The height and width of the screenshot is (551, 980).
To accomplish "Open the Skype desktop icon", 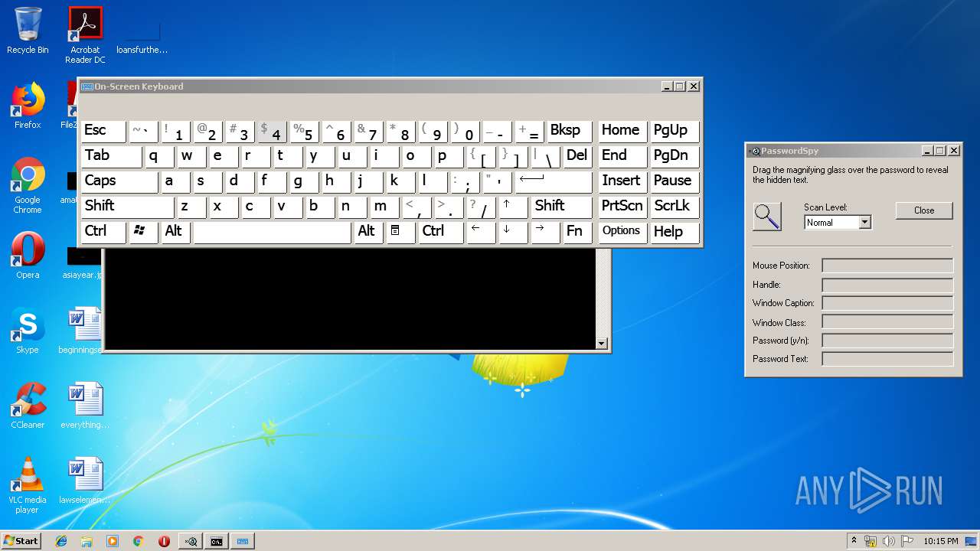I will click(x=28, y=331).
